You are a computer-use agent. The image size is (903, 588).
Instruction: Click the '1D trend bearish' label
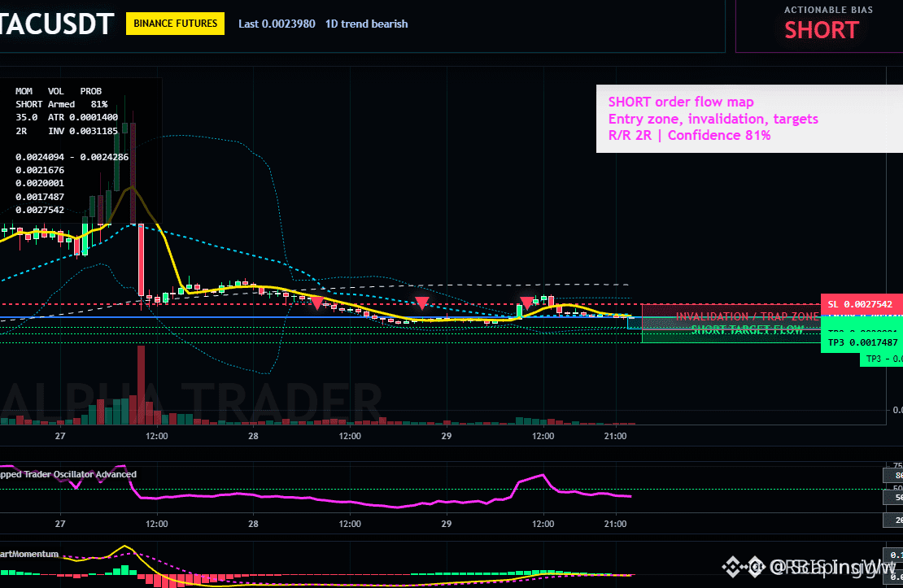(366, 24)
